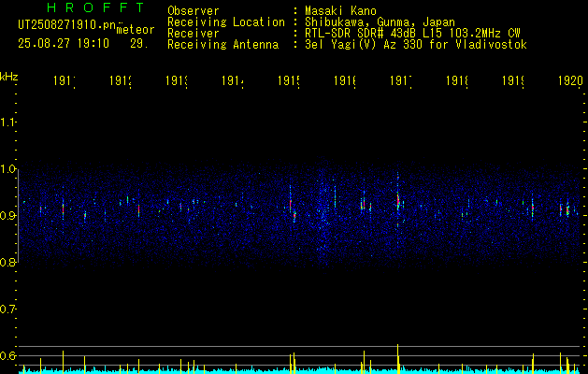
Task: Click the 1.1 kHz axis label
Action: [7, 122]
